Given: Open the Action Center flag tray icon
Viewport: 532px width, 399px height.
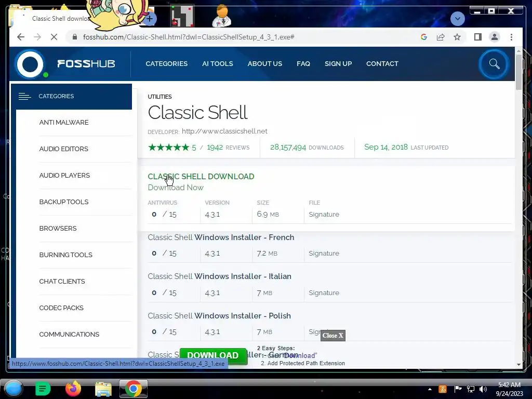Looking at the screenshot, I should click(458, 389).
